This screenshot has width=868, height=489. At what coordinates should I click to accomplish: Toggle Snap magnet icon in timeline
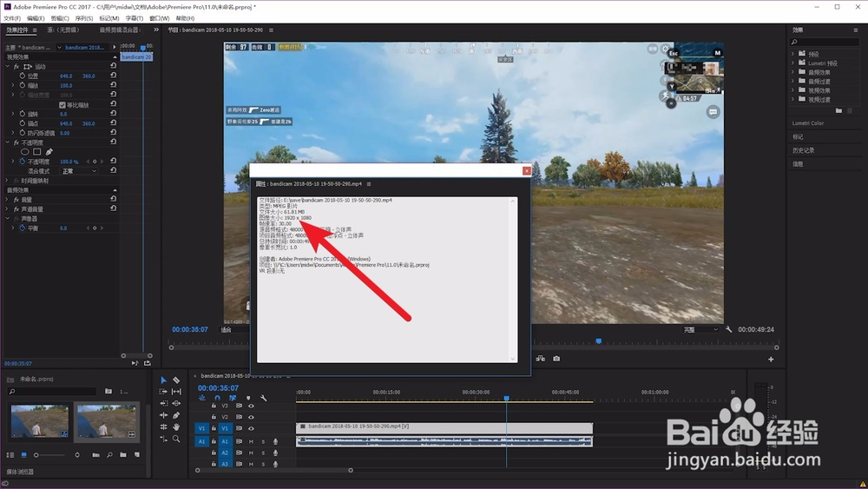click(217, 398)
